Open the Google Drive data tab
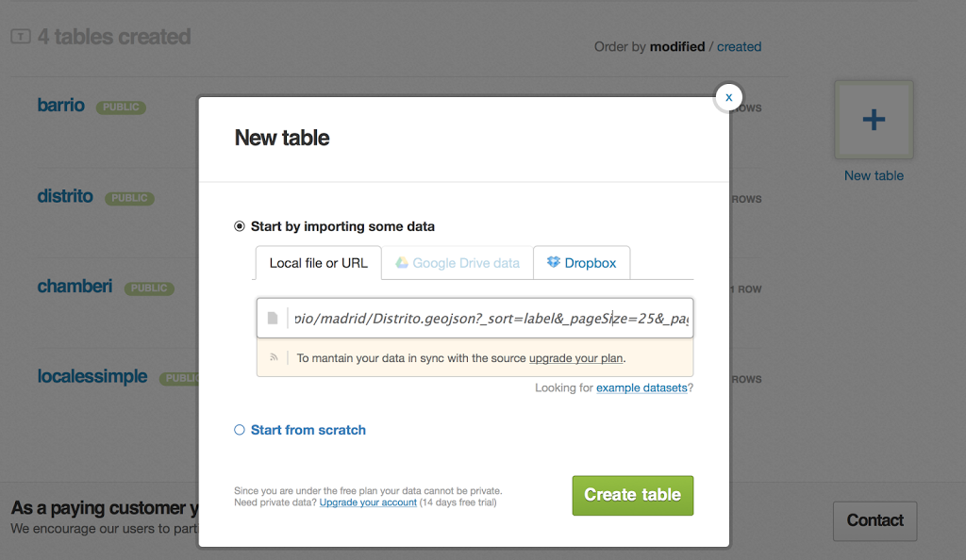This screenshot has height=560, width=966. click(x=458, y=263)
